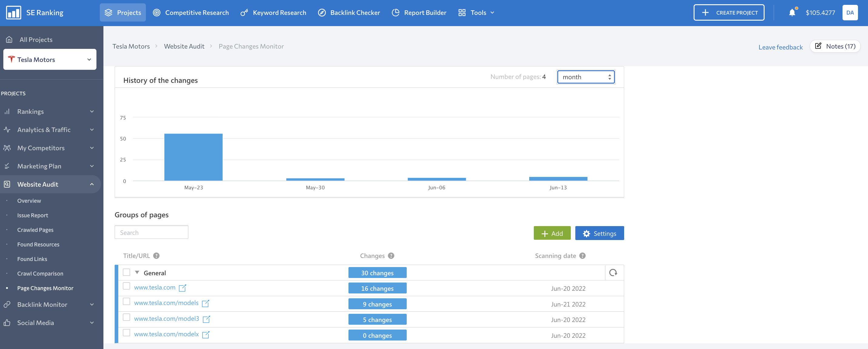Open www.tesla.com/models external link icon
Viewport: 868px width, 349px height.
point(206,303)
